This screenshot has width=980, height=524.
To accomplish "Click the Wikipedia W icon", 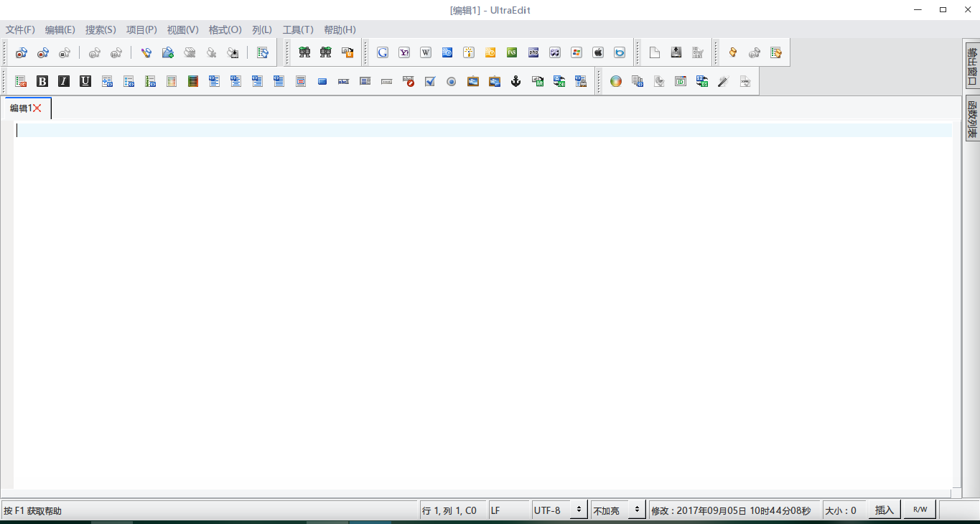I will click(x=426, y=52).
